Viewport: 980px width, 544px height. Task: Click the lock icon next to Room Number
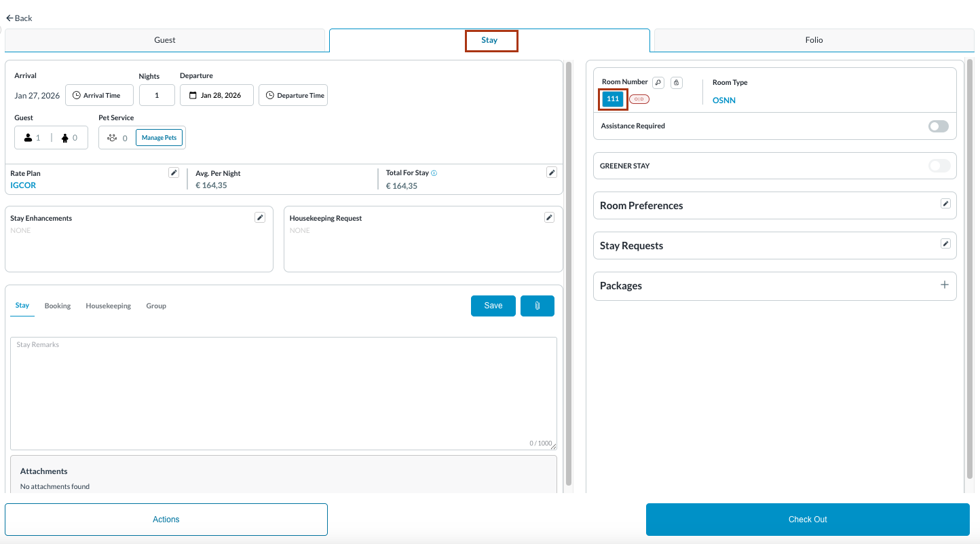(676, 82)
